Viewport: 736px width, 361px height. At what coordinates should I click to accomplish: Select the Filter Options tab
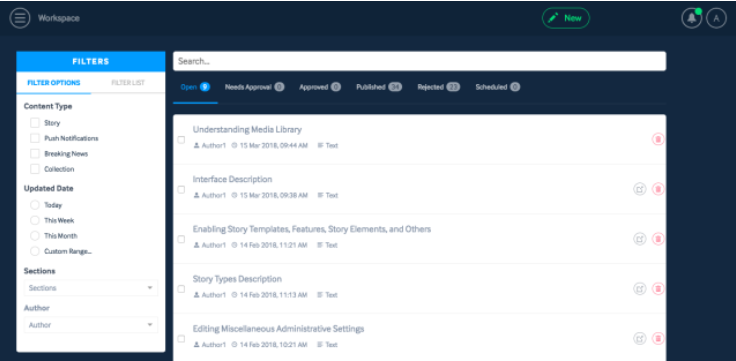(x=54, y=83)
